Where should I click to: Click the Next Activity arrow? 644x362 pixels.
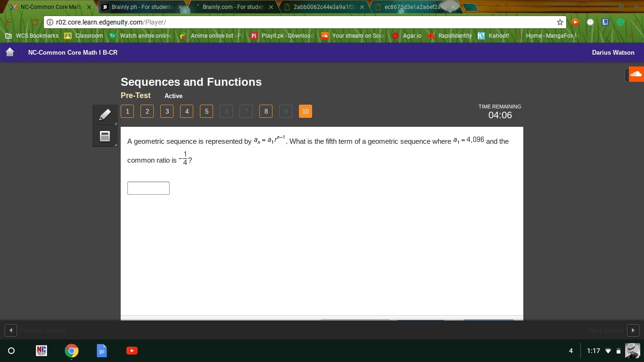click(x=633, y=330)
